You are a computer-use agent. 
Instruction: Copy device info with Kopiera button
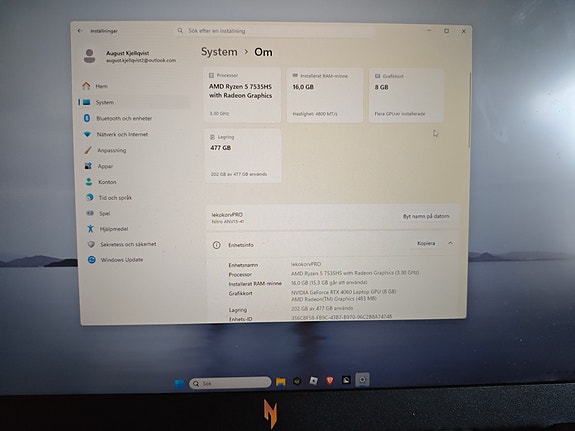click(426, 243)
